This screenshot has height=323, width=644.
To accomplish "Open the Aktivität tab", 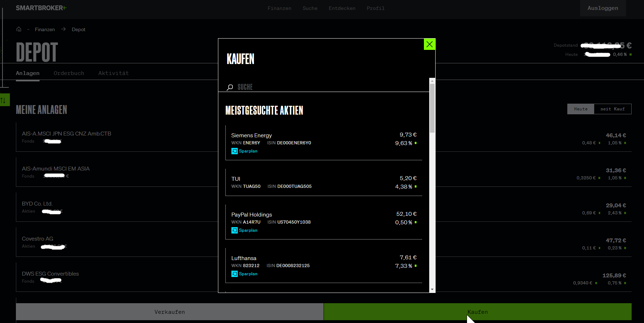I will tap(113, 73).
